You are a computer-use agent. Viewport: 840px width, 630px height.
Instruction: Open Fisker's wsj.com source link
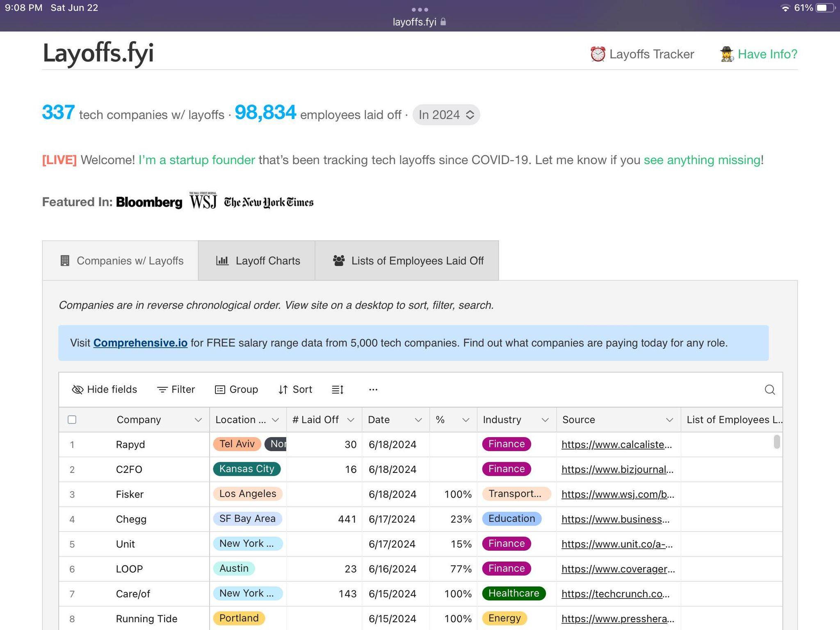click(x=618, y=494)
